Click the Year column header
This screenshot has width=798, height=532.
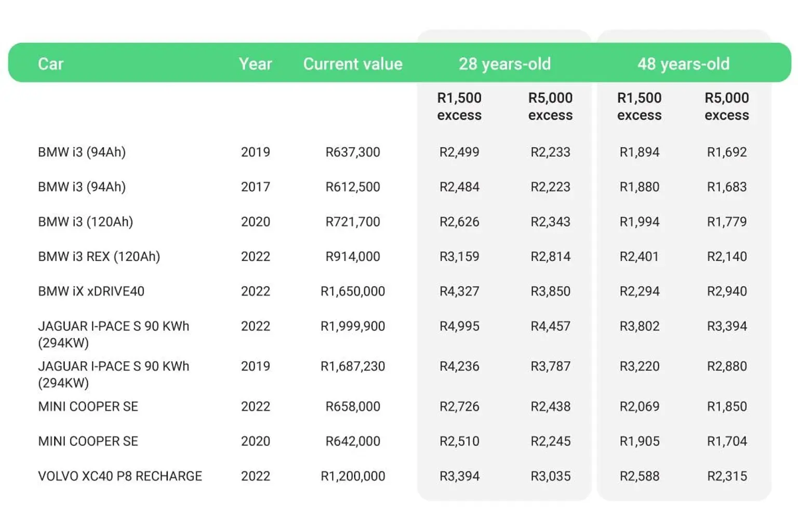click(x=255, y=64)
